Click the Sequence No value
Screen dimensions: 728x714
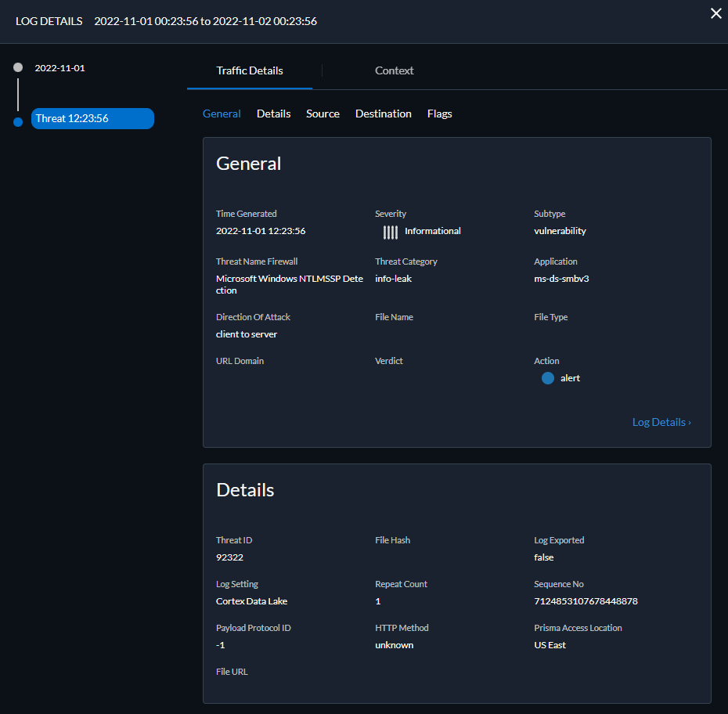(x=586, y=601)
